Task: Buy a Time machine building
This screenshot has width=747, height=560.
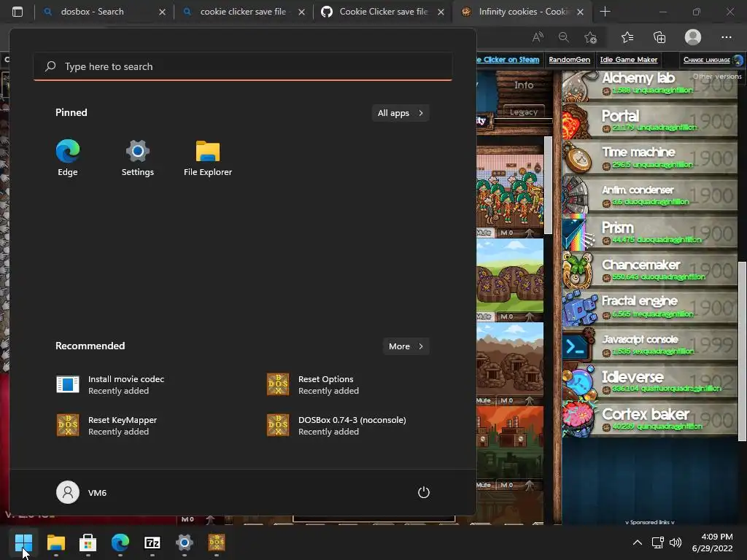Action: click(650, 158)
